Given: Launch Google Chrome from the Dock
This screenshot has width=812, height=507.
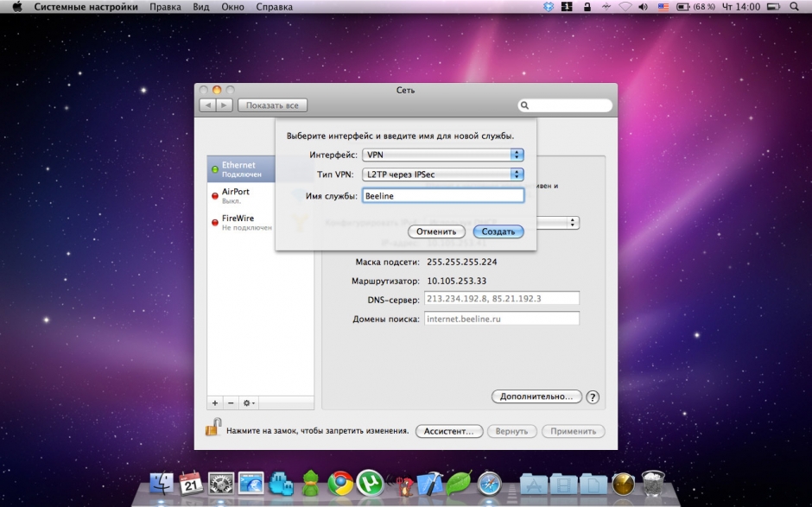Looking at the screenshot, I should click(x=340, y=484).
